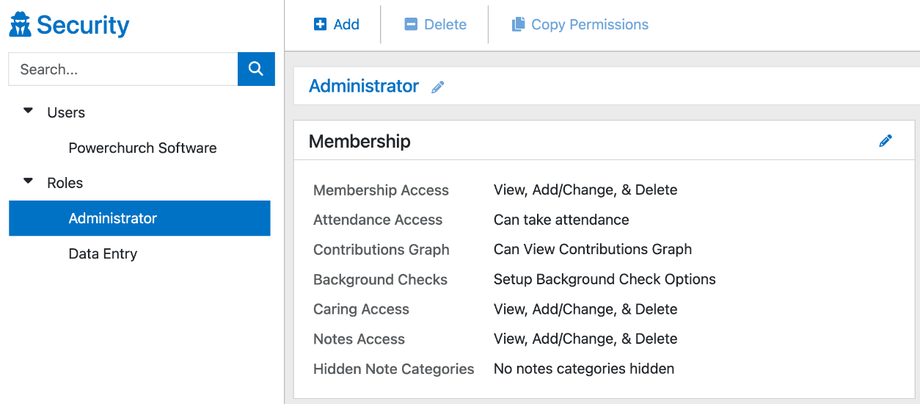
Task: Collapse the Users tree section
Action: pyautogui.click(x=28, y=111)
